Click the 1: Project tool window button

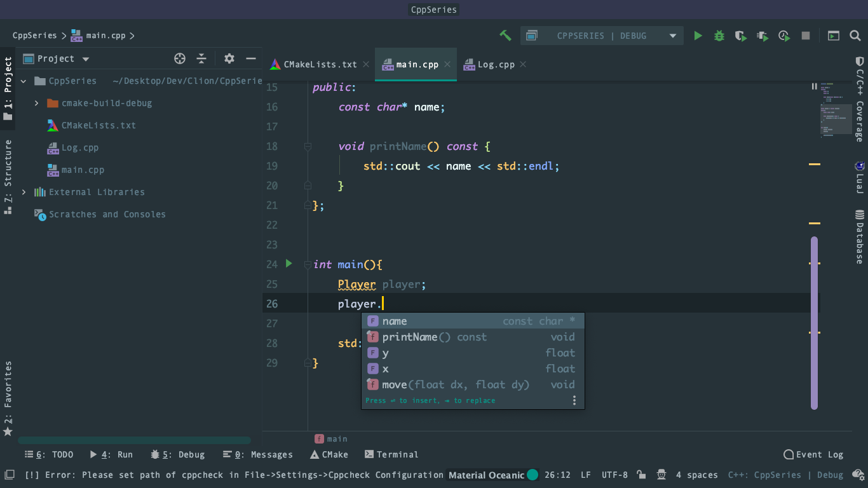8,88
